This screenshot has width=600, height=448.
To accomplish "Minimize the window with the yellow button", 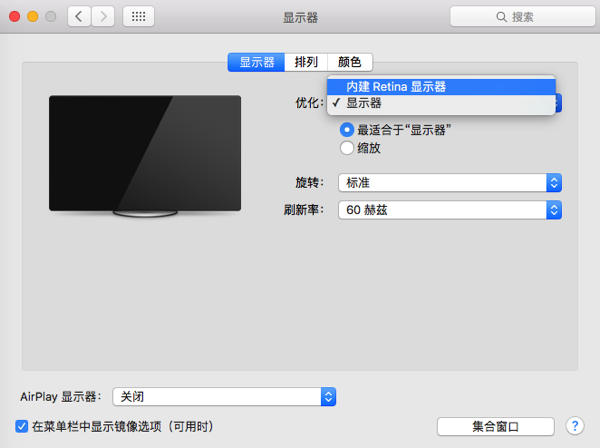I will pos(33,16).
